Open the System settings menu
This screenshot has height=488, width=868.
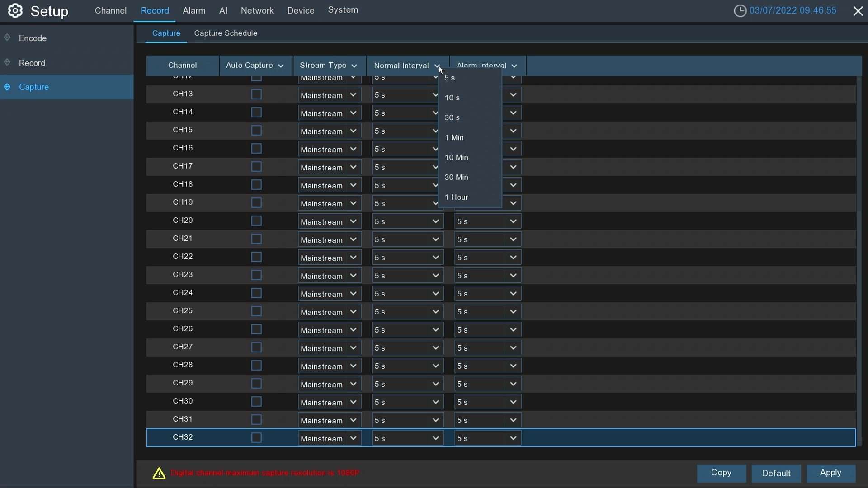(343, 10)
